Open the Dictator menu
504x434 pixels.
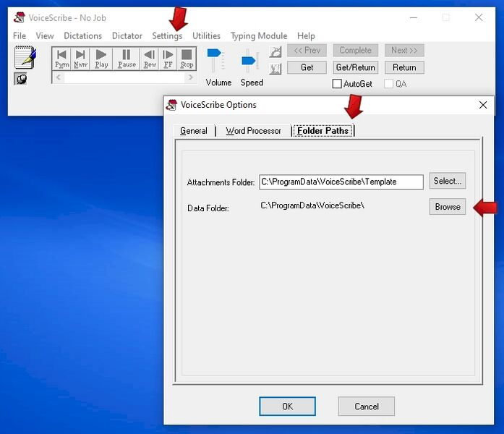127,35
